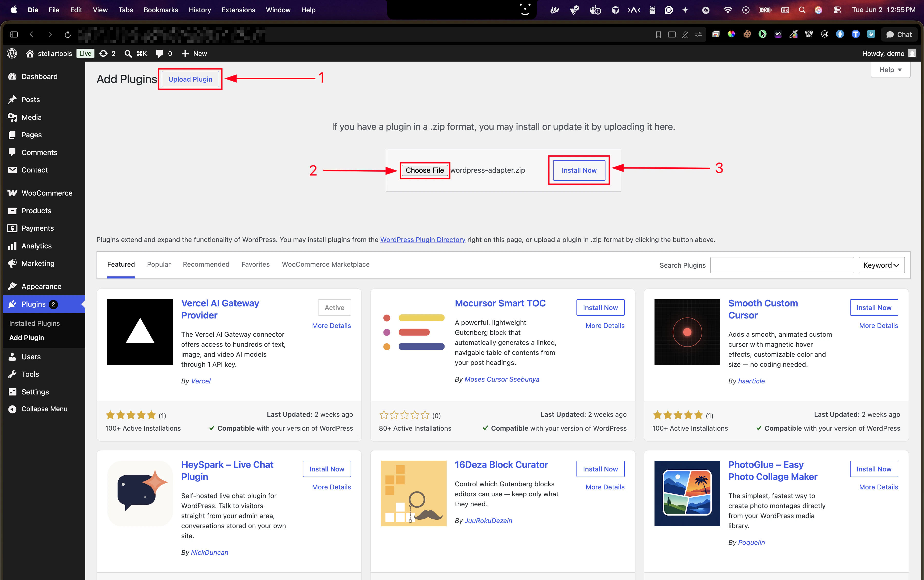Toggle browser sidebar panel icon
This screenshot has width=924, height=580.
pos(14,35)
